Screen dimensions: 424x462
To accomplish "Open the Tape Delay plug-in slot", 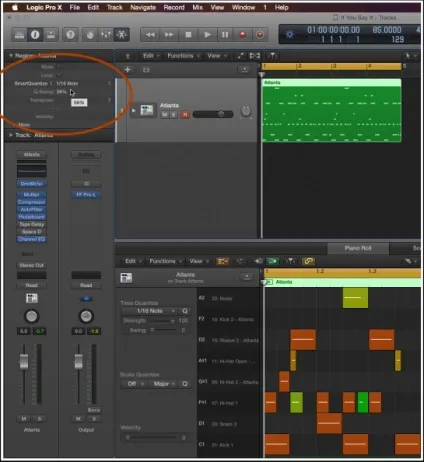I will tap(32, 224).
